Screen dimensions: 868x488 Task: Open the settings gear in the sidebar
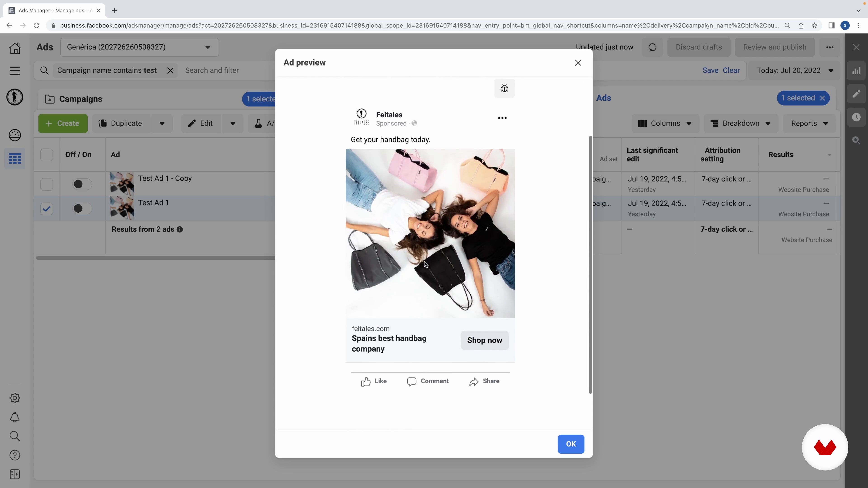[15, 398]
